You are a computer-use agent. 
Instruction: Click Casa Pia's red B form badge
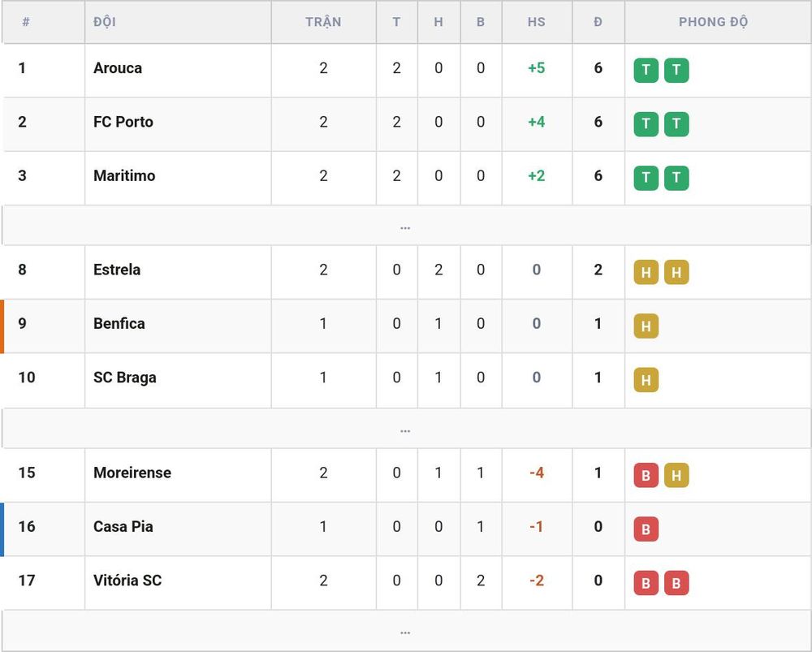click(646, 529)
